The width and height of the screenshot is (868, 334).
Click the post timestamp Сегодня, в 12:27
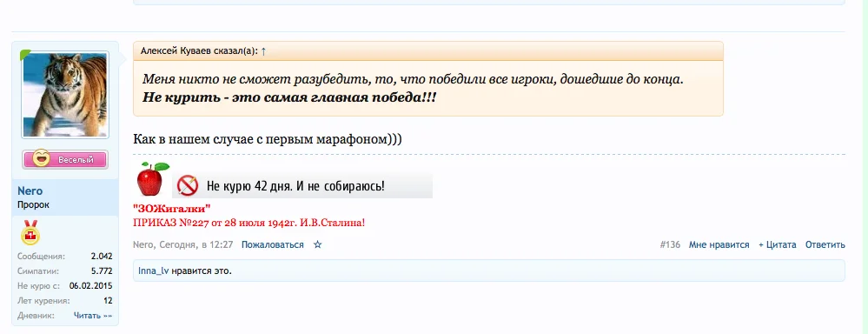point(197,244)
